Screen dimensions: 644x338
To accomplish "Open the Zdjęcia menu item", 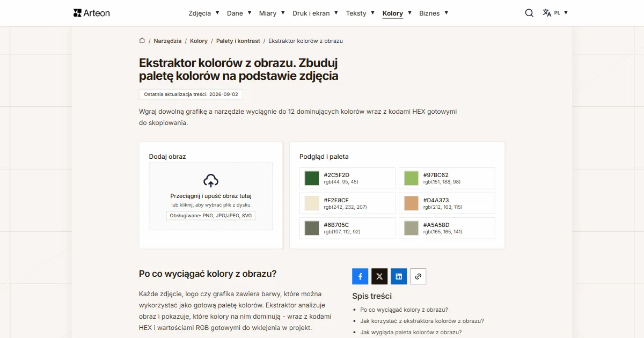I will pos(200,13).
